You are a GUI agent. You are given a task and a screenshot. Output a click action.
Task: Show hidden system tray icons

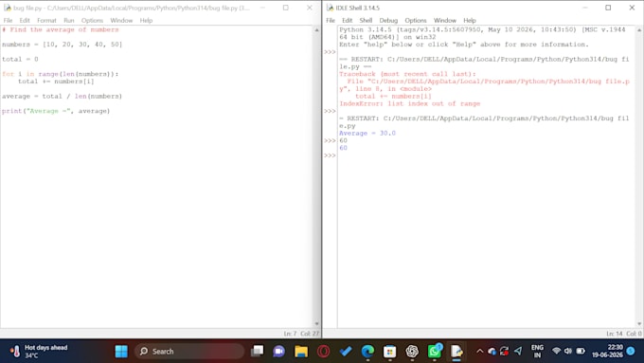tap(479, 351)
